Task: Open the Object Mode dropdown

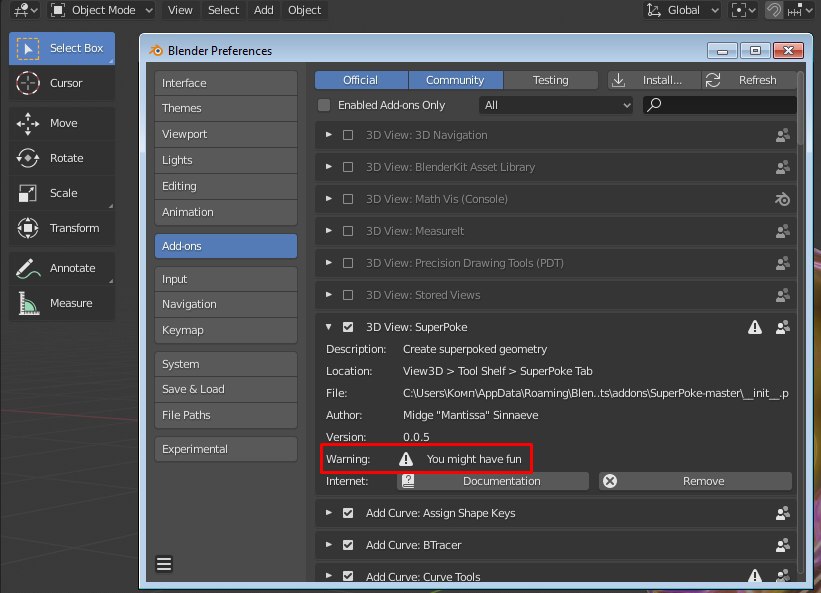Action: pos(102,10)
